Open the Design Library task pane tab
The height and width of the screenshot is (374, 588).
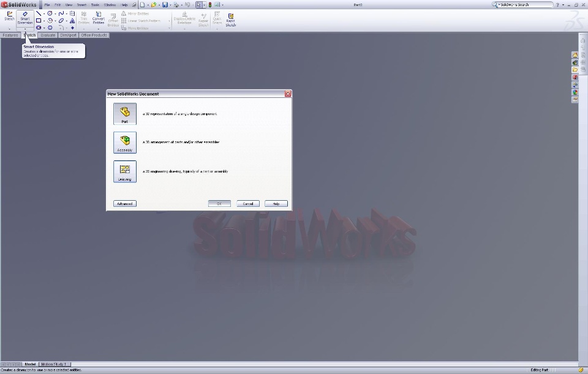575,62
